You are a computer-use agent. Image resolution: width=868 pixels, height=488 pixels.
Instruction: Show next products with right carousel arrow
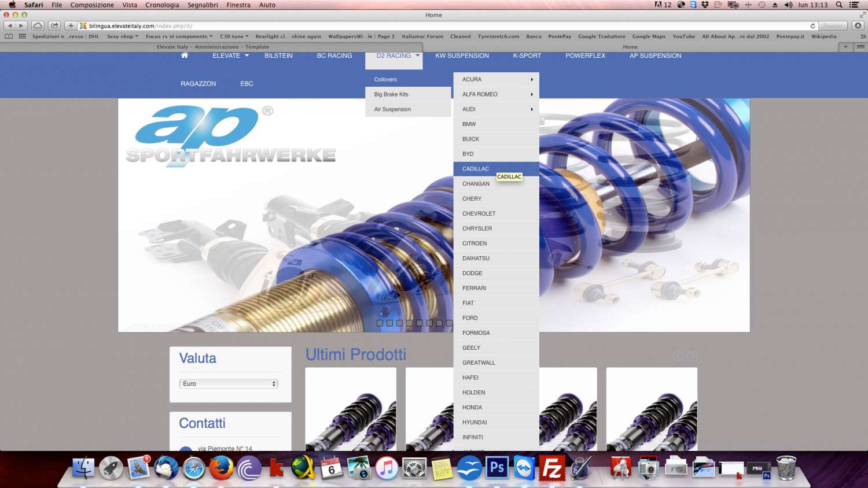pos(692,357)
